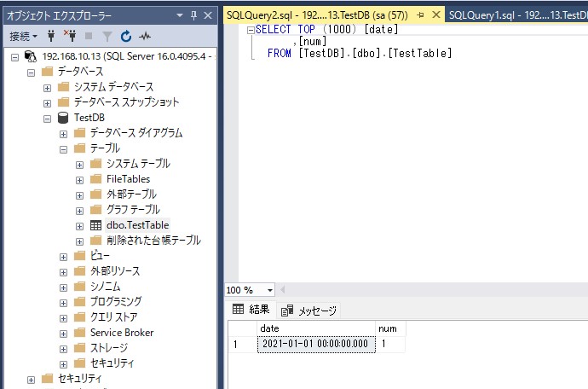This screenshot has height=389, width=588.
Task: Open the Object Explorer window position arrow
Action: tap(180, 15)
